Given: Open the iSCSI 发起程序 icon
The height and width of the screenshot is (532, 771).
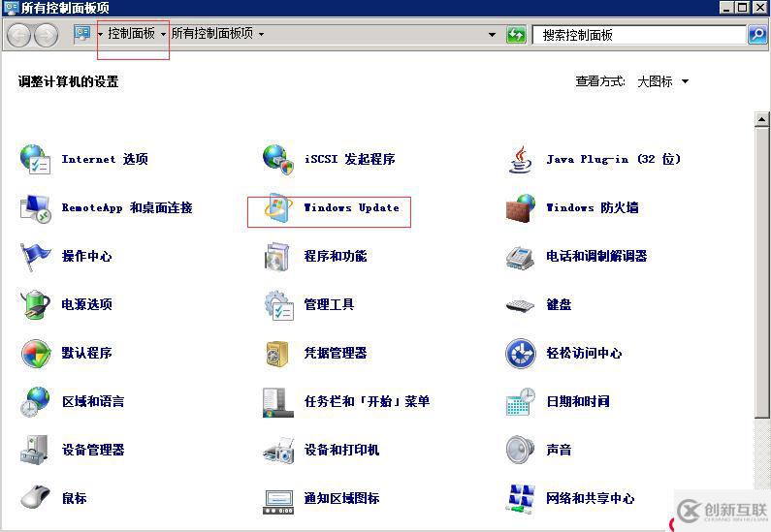Looking at the screenshot, I should click(x=278, y=159).
